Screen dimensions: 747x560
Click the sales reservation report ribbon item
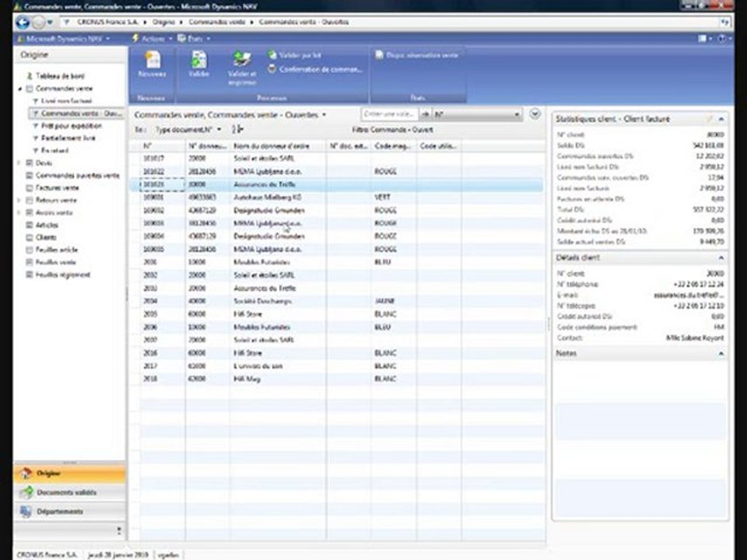416,55
